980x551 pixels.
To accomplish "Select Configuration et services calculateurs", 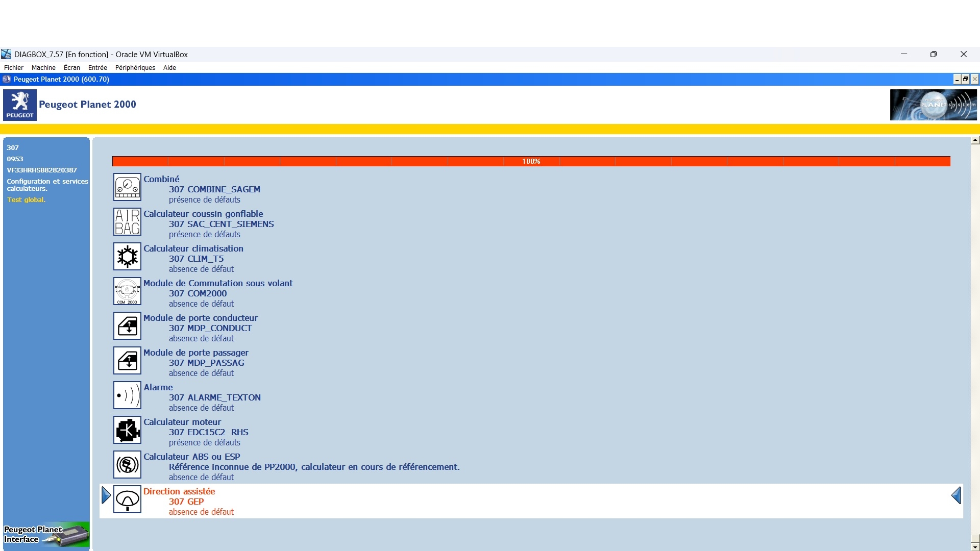I will pos(47,185).
